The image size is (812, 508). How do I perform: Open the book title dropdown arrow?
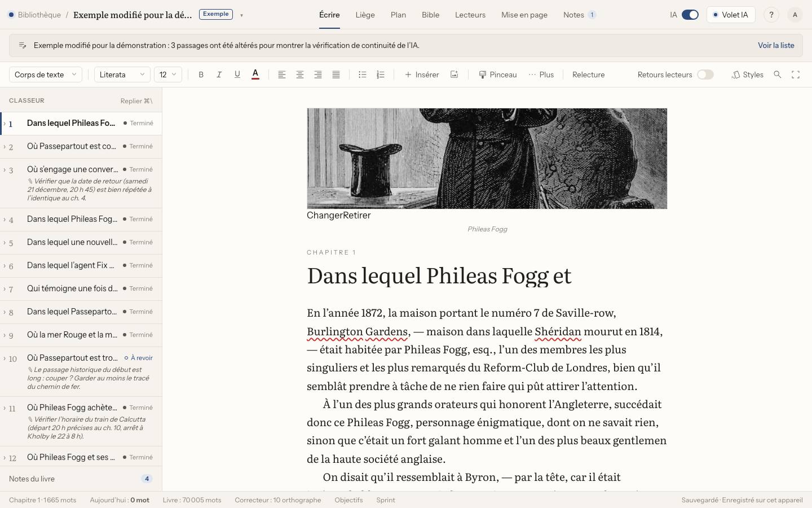[241, 15]
